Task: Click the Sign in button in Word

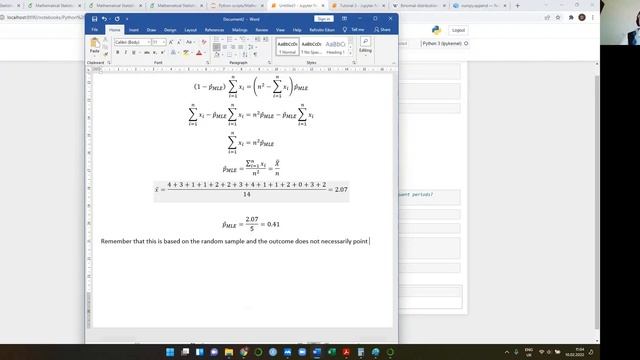Action: 324,19
